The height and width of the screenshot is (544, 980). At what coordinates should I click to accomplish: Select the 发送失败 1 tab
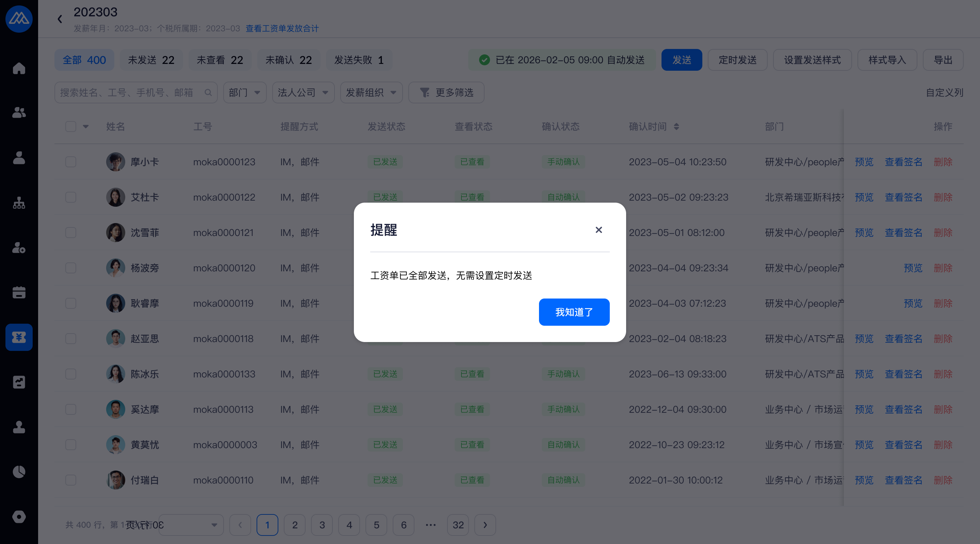tap(359, 60)
